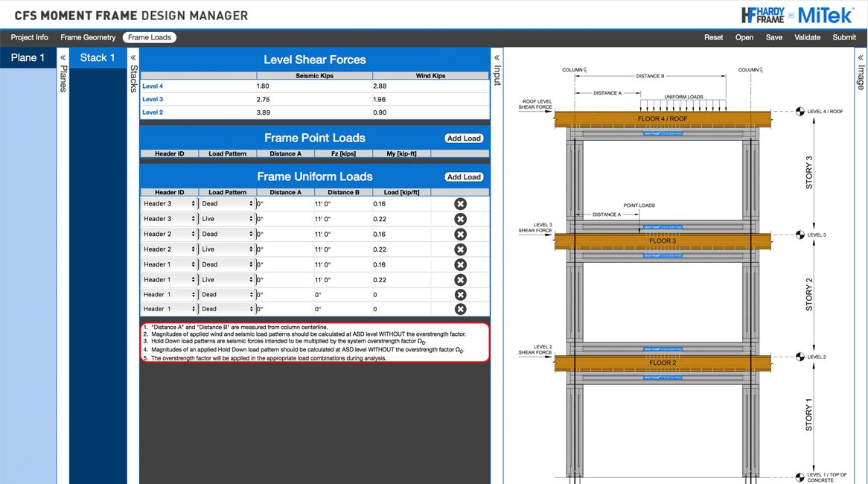This screenshot has height=484, width=868.
Task: Collapse the Input panel
Action: (x=497, y=58)
